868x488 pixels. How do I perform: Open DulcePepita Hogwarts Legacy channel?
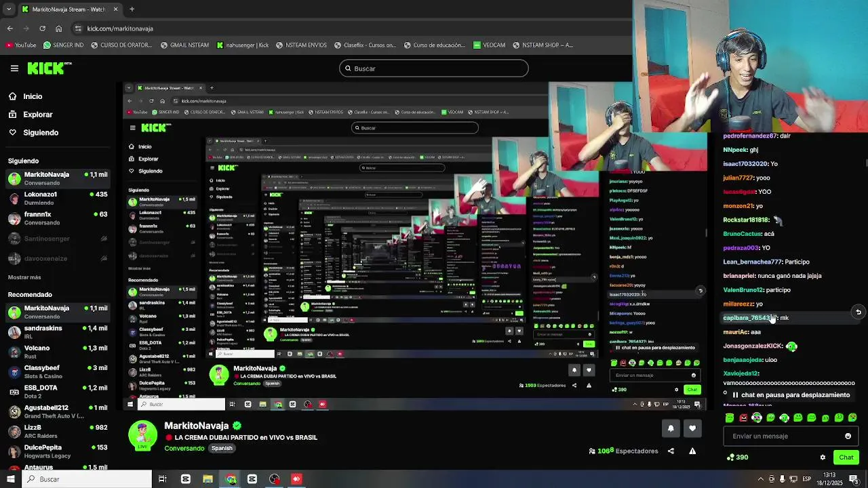pos(58,451)
